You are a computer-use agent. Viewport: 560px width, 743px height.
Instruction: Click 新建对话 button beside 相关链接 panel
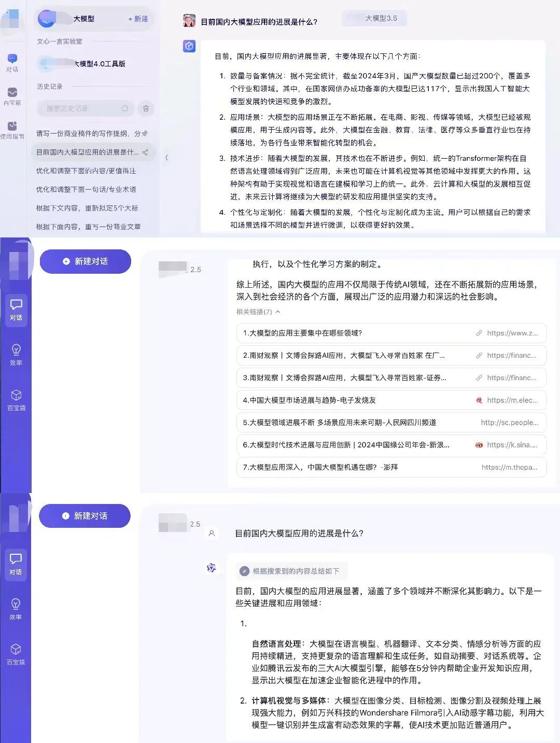[86, 261]
